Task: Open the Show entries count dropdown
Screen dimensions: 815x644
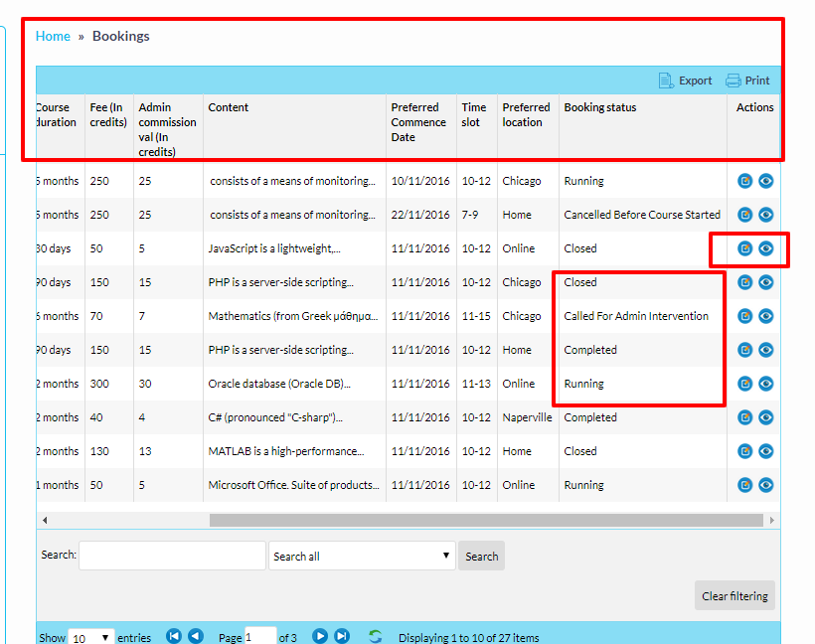Action: pyautogui.click(x=91, y=637)
